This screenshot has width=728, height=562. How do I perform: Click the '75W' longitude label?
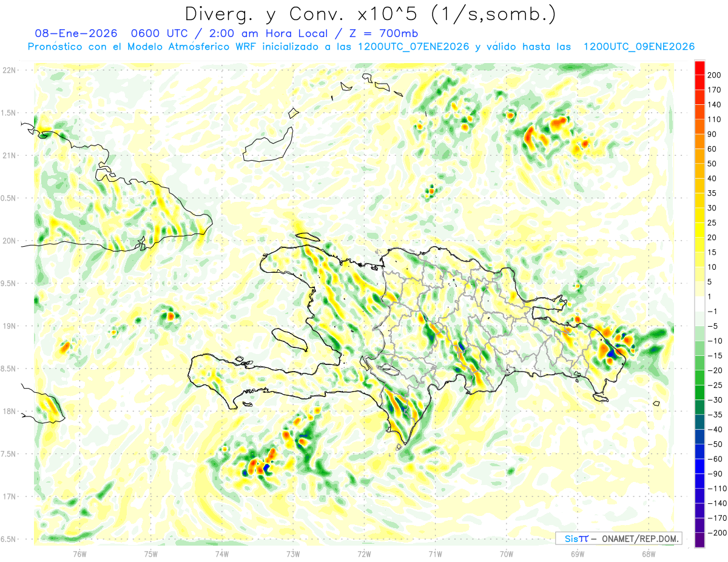point(151,553)
